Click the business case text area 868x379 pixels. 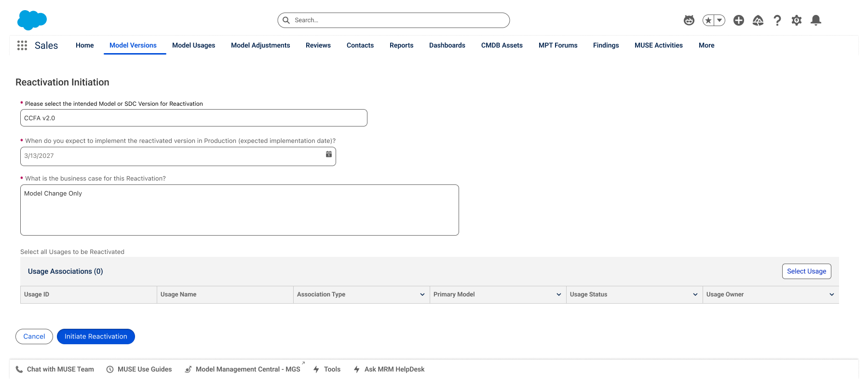(240, 210)
